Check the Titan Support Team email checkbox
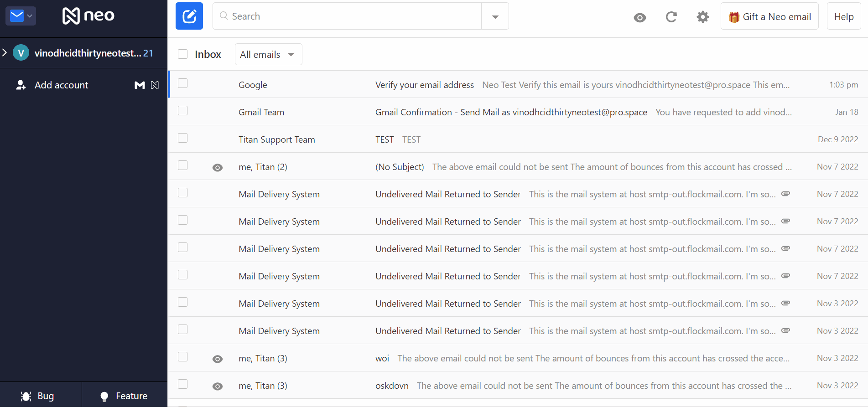Screen dimensions: 868x407 coord(183,138)
